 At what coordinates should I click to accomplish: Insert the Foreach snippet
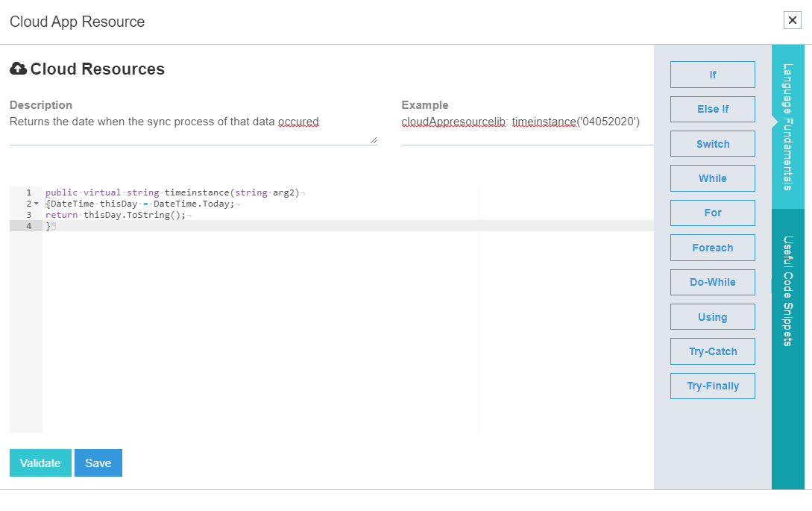712,248
